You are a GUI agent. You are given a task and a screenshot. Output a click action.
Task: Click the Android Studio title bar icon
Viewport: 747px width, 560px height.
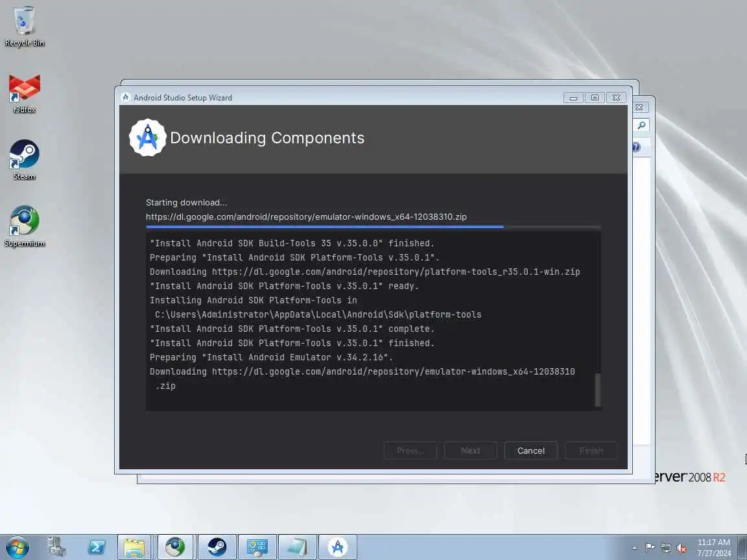[126, 97]
